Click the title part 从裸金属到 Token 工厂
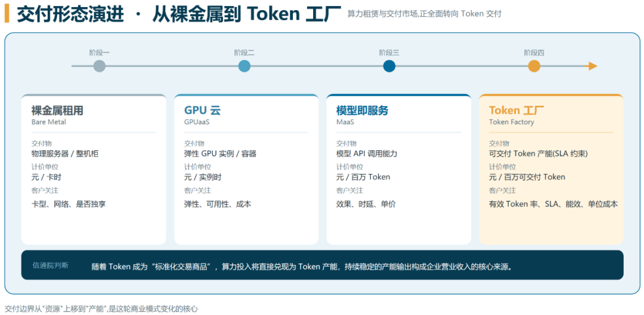Screen dimensions: 644x315 pos(247,15)
